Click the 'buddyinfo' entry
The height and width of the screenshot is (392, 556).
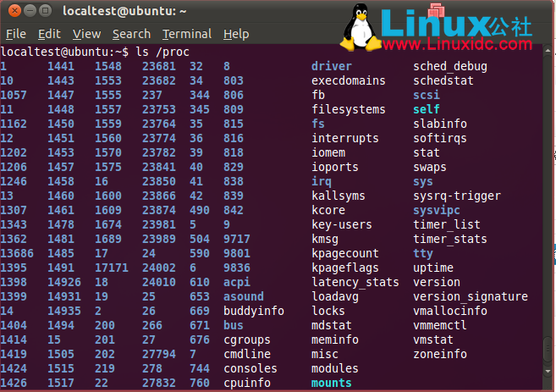tap(254, 311)
